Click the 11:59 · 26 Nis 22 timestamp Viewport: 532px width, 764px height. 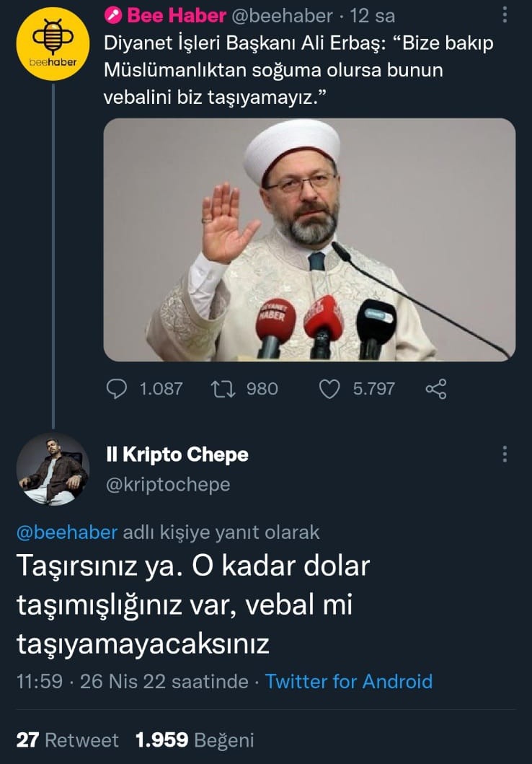click(x=132, y=681)
